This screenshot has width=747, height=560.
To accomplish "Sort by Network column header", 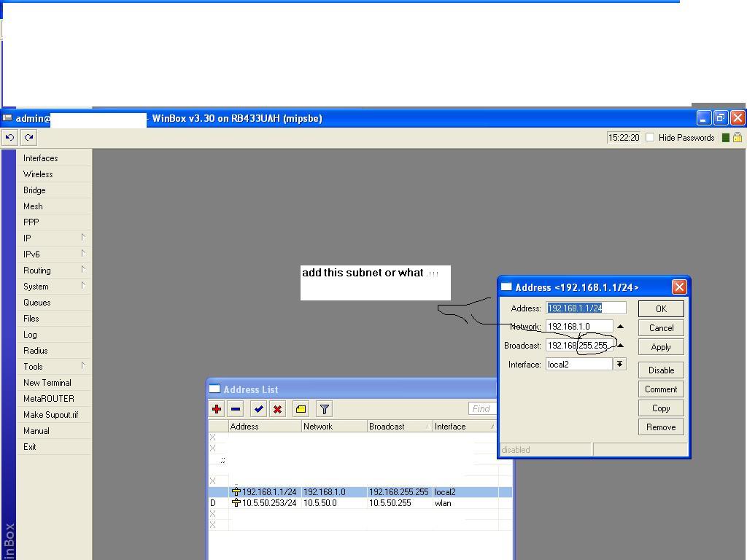I will click(334, 426).
